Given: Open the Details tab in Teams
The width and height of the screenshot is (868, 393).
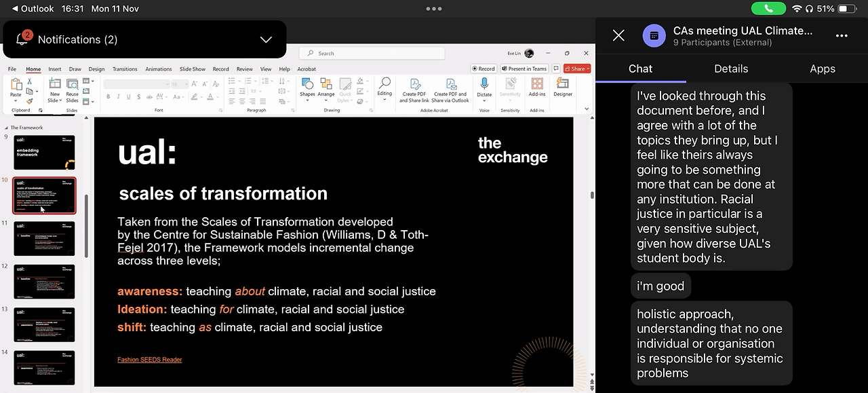Looking at the screenshot, I should [731, 69].
